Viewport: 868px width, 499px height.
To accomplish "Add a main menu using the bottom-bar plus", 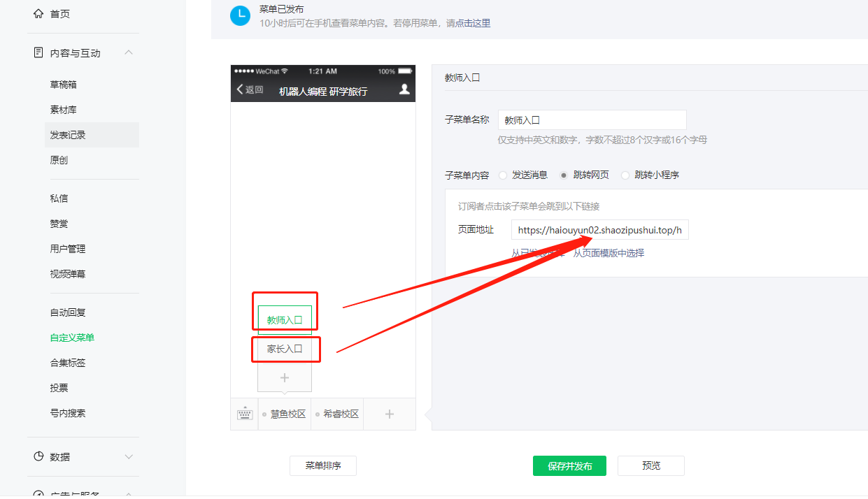I will point(390,414).
